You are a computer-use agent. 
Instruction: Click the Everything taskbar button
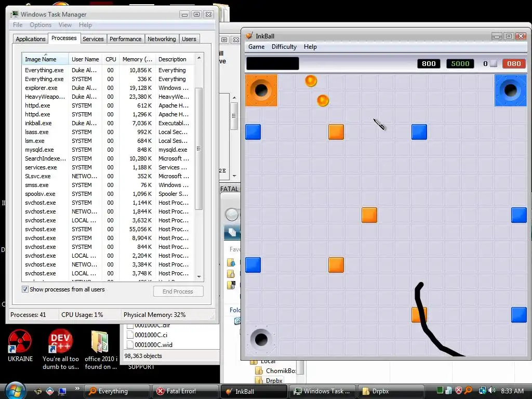pos(117,391)
